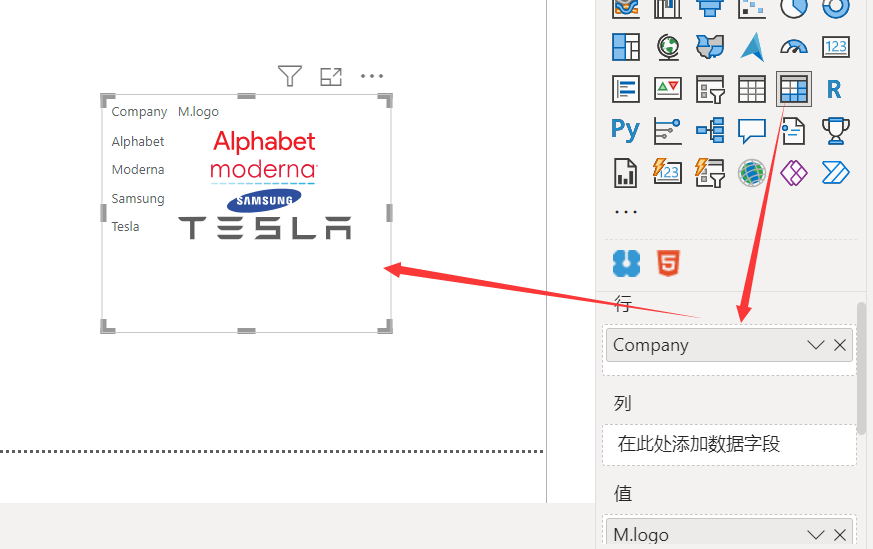
Task: Select the new Card lightning 123 icon
Action: point(668,172)
